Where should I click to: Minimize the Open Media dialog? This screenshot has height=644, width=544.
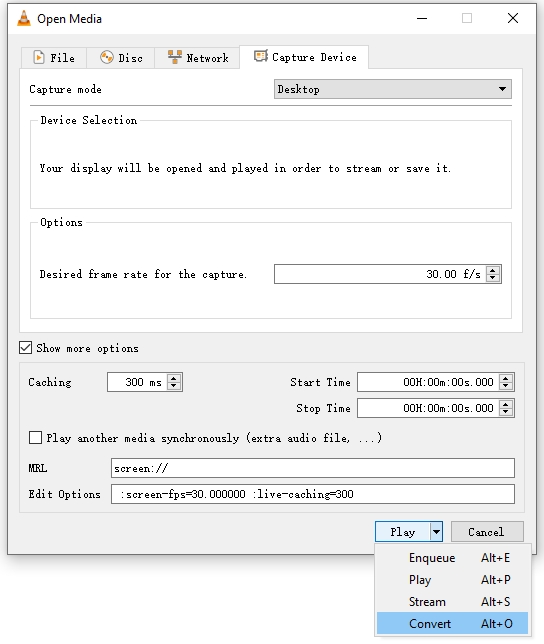(422, 18)
